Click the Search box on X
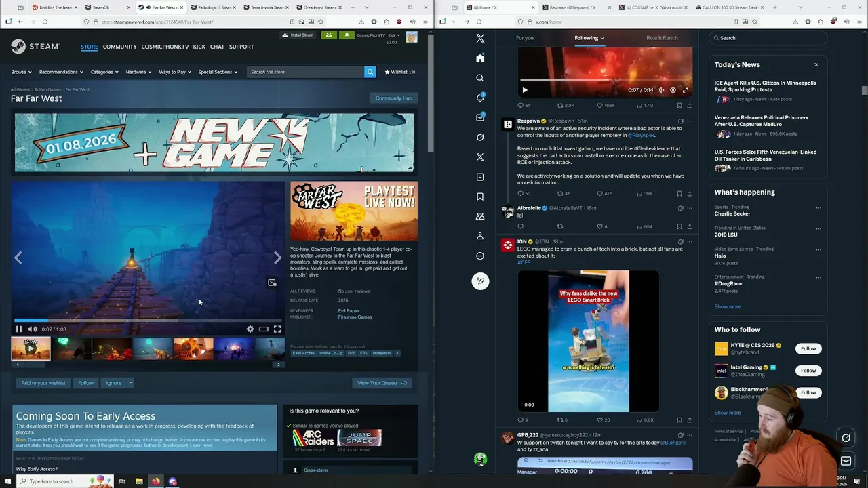The image size is (868, 488). coord(768,38)
